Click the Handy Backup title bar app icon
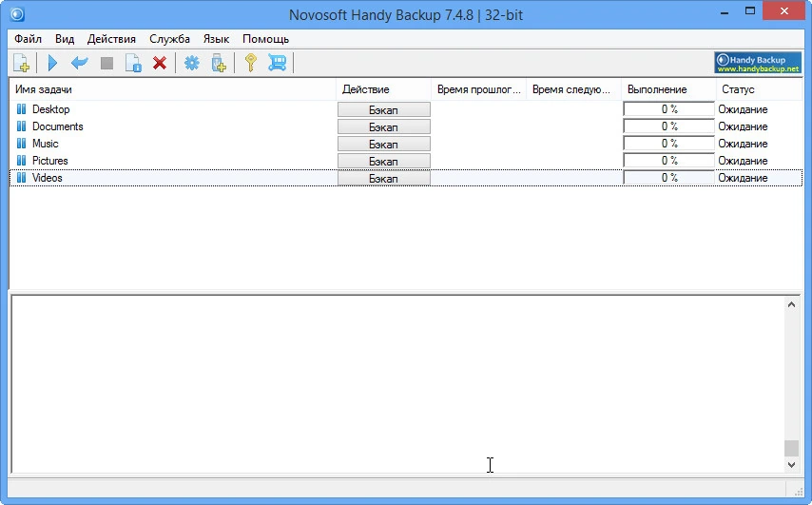Screen dimensions: 812x505 pos(18,14)
